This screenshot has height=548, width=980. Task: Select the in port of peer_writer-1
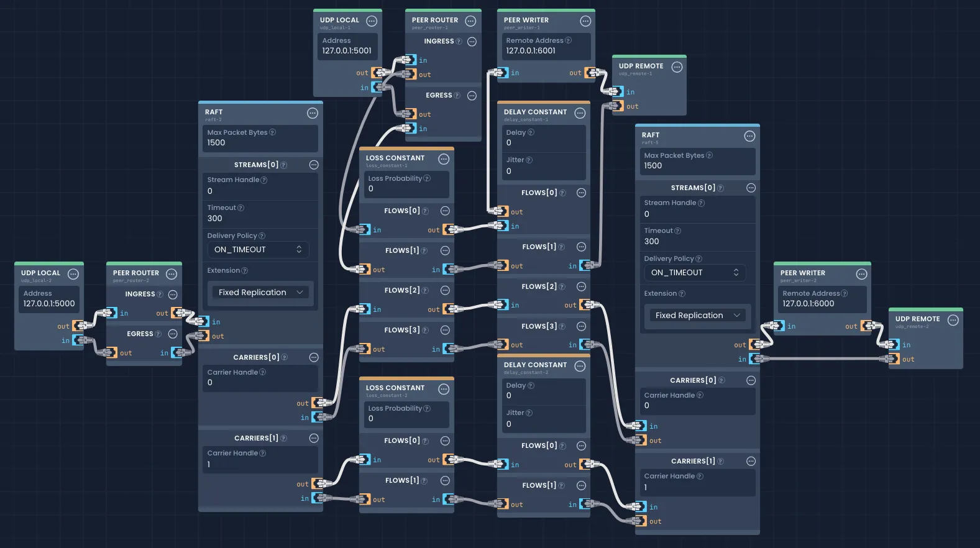[502, 73]
